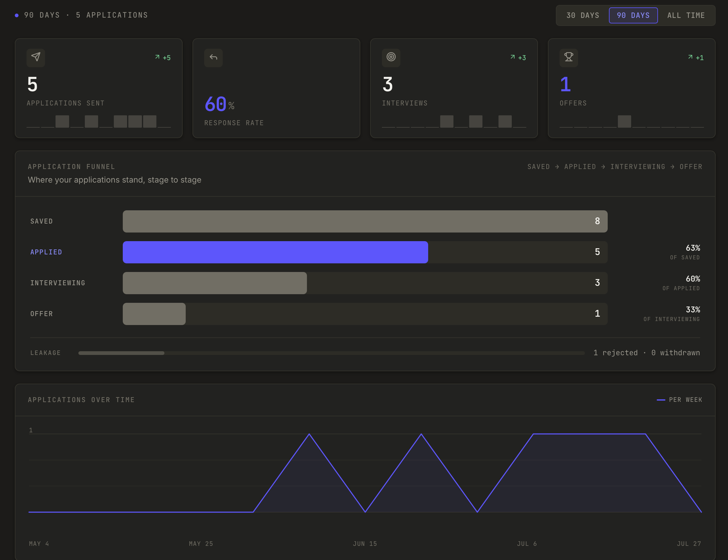This screenshot has height=560, width=728.
Task: Click the Application Funnel heading
Action: [71, 167]
